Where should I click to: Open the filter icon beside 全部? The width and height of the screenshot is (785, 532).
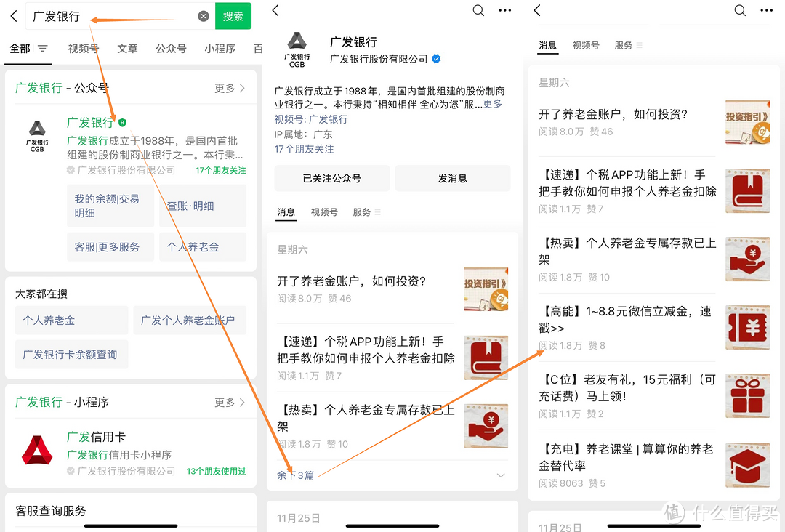click(43, 49)
